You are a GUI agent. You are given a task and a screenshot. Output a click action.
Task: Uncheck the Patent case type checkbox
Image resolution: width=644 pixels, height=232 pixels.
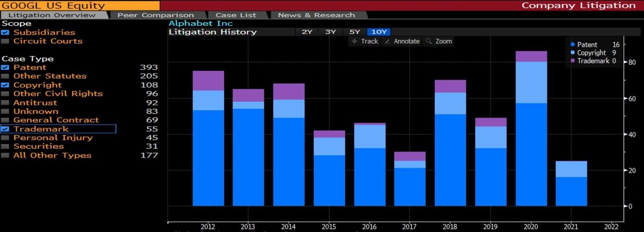pyautogui.click(x=5, y=68)
